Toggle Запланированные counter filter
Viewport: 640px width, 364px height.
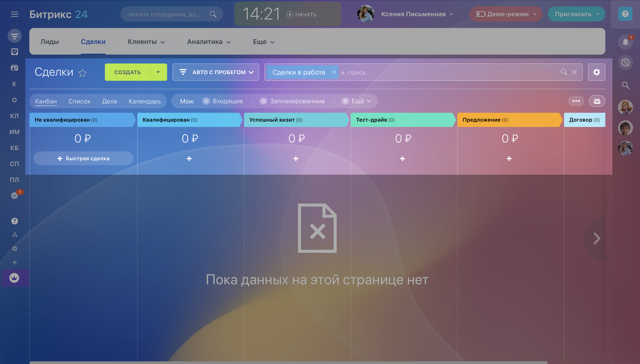[x=292, y=101]
